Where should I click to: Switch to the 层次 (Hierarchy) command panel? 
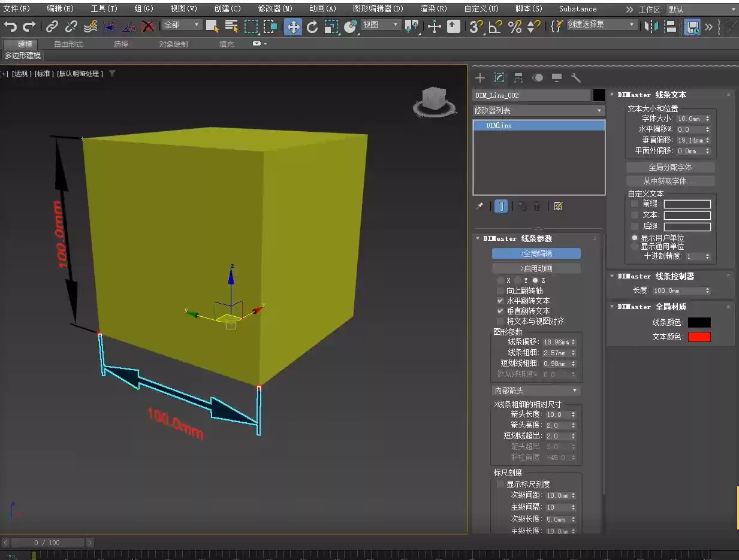518,78
